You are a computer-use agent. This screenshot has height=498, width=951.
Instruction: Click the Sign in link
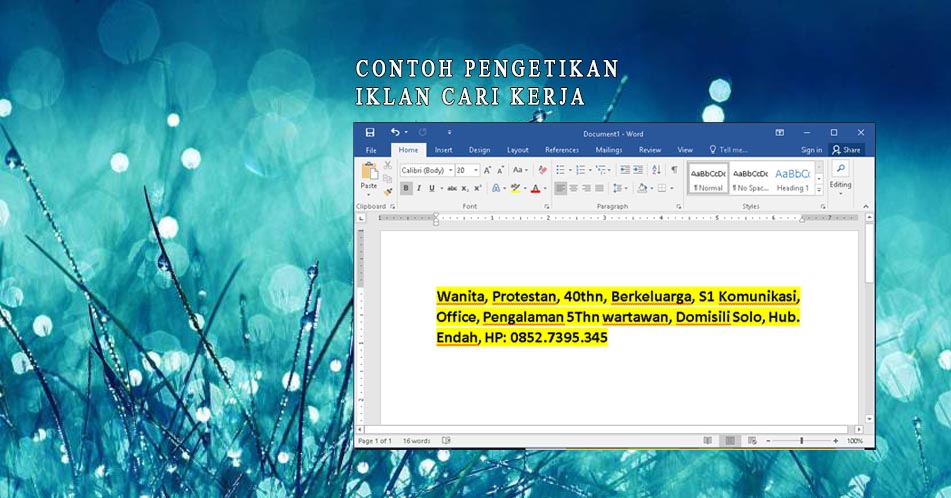pyautogui.click(x=812, y=150)
